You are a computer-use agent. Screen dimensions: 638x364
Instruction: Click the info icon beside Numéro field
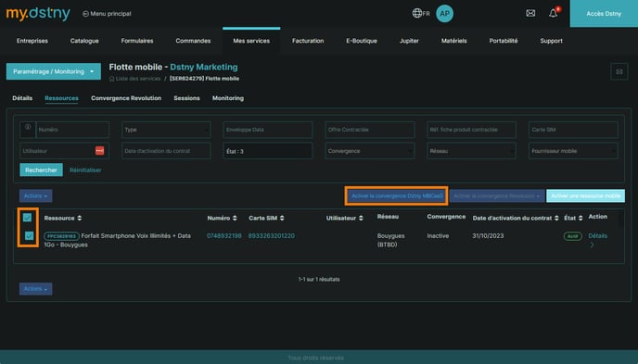[x=28, y=128]
